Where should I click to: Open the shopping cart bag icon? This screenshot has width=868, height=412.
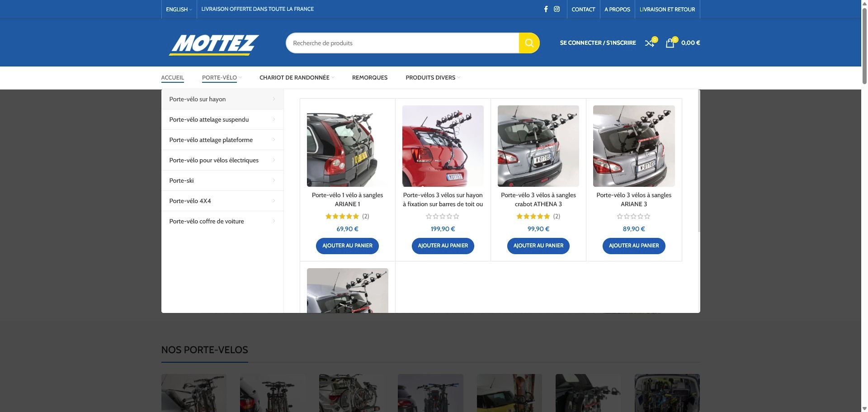coord(670,43)
